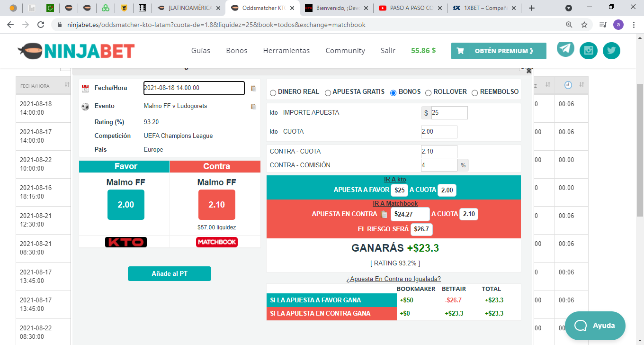Click the calendar icon beside Fecha/Hora
Viewport: 644px width, 345px height.
pyautogui.click(x=85, y=88)
